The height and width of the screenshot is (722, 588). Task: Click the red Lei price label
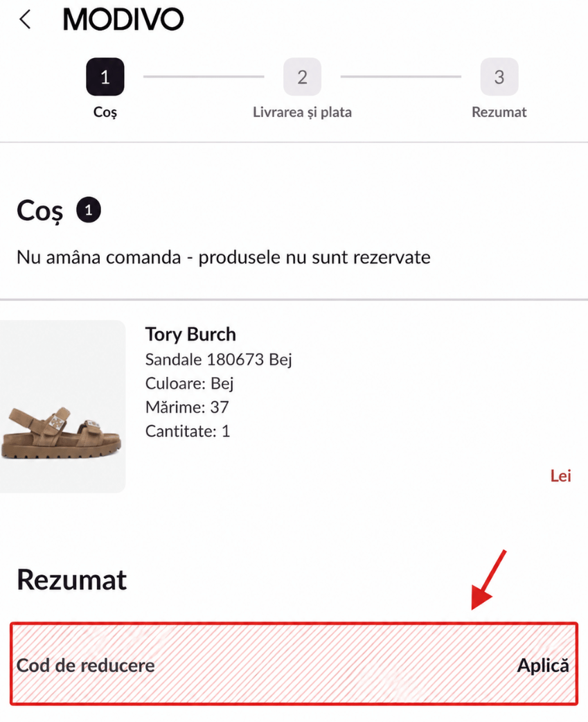click(x=561, y=475)
